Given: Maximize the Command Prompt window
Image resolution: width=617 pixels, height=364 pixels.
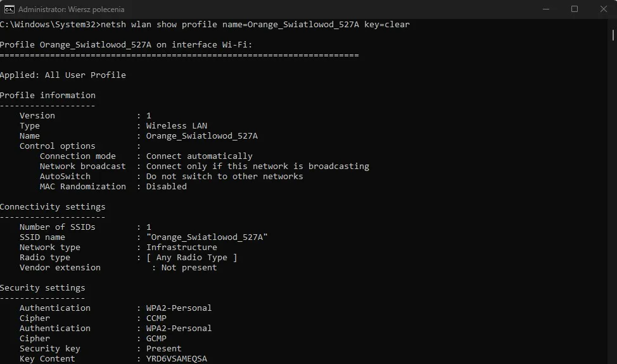Looking at the screenshot, I should click(x=575, y=9).
